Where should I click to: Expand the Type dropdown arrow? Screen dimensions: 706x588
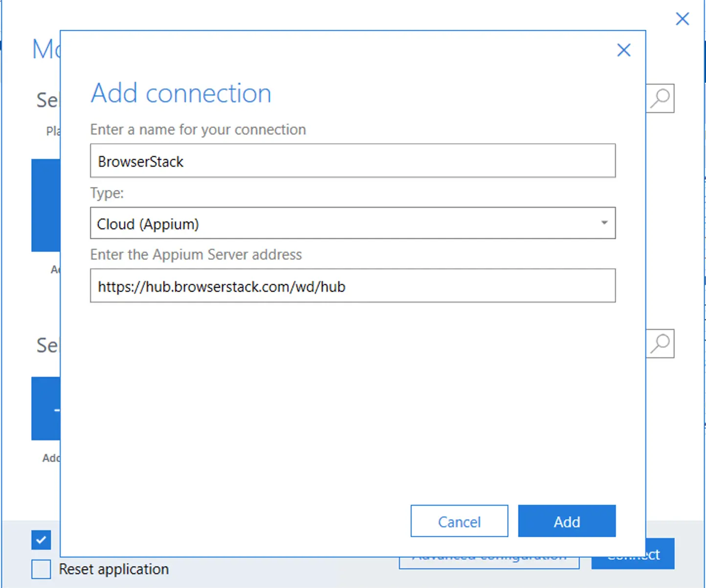[x=604, y=223]
